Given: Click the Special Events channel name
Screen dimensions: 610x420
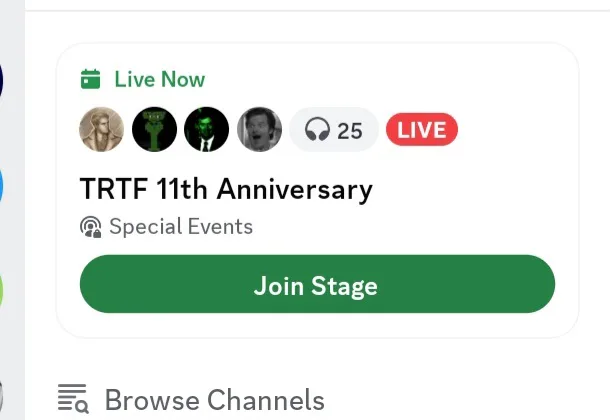Looking at the screenshot, I should pyautogui.click(x=181, y=227).
